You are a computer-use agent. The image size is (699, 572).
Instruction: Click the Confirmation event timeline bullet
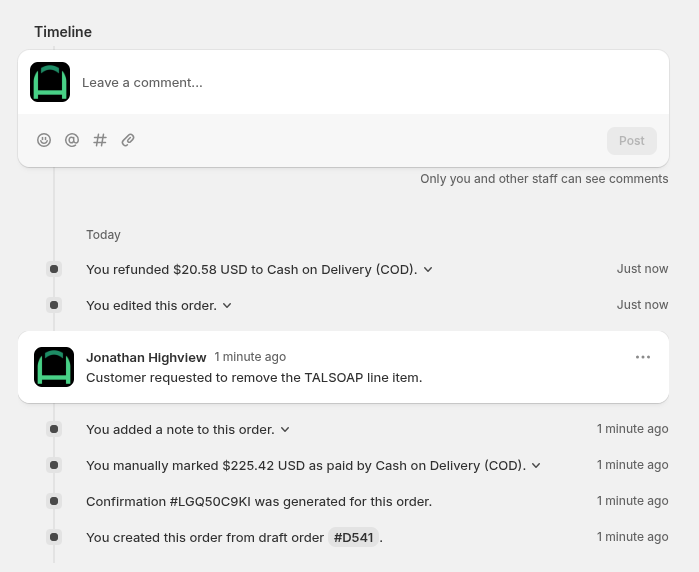click(x=54, y=501)
